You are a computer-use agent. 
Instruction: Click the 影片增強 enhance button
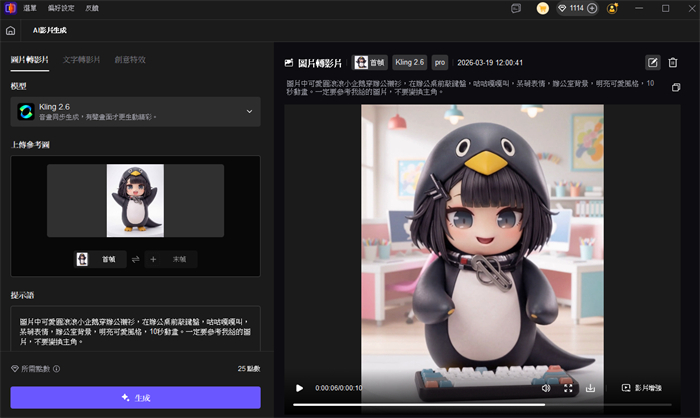(642, 388)
